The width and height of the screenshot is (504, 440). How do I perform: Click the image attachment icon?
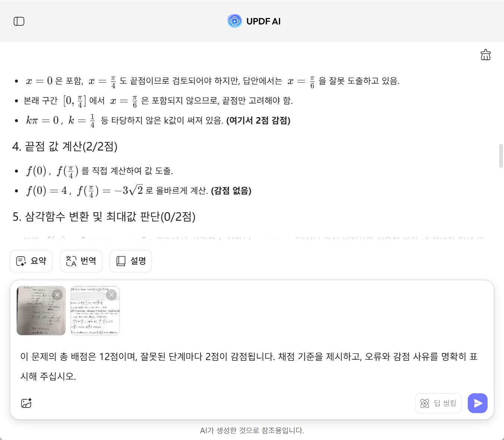pyautogui.click(x=26, y=403)
